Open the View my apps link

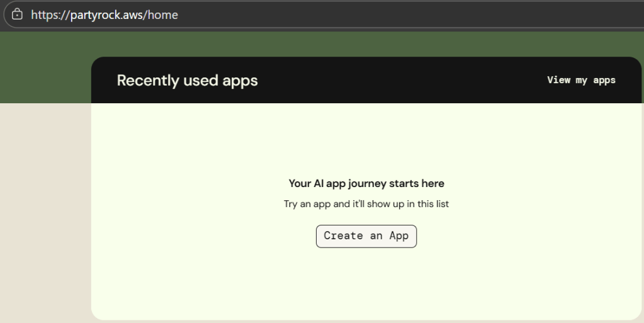581,80
